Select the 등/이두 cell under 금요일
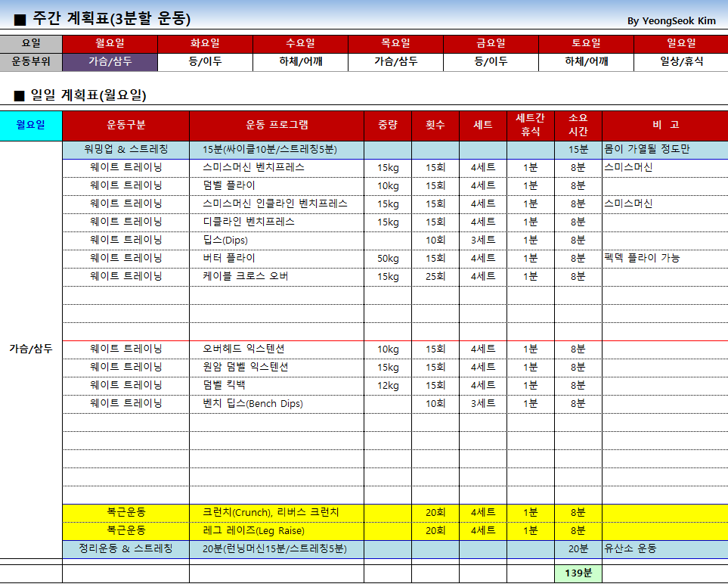Image resolution: width=728 pixels, height=587 pixels. pos(491,62)
